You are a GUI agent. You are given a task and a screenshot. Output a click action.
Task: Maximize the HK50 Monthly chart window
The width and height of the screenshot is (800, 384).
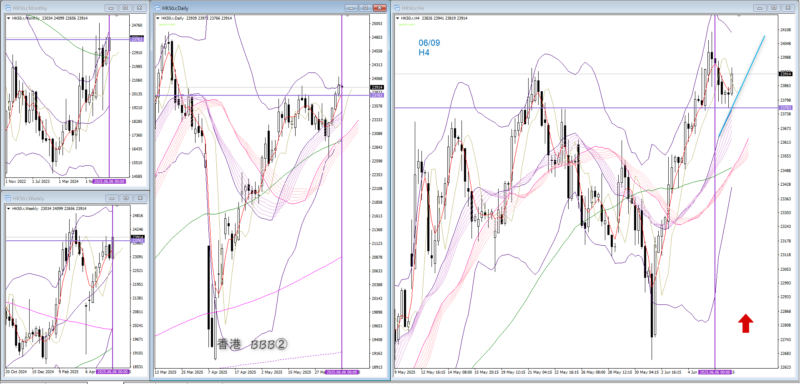tap(126, 8)
